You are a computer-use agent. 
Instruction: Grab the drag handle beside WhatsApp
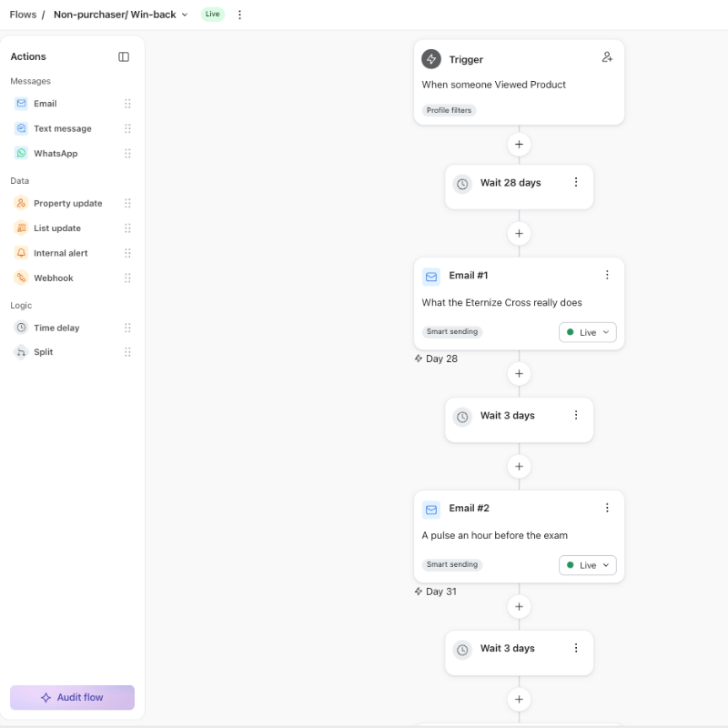(x=127, y=153)
